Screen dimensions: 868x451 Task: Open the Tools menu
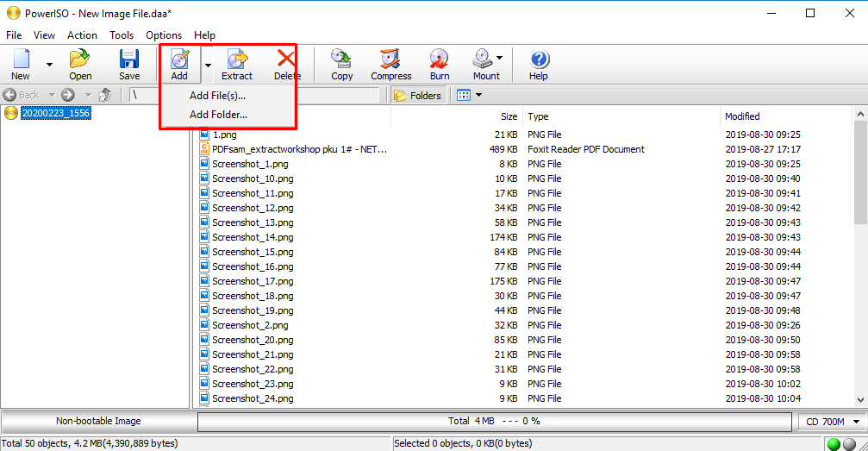122,34
